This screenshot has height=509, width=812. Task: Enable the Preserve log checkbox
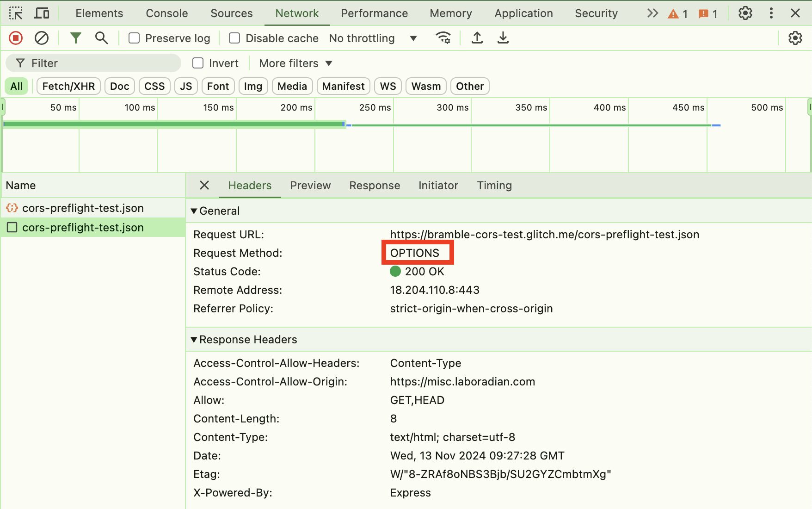134,38
